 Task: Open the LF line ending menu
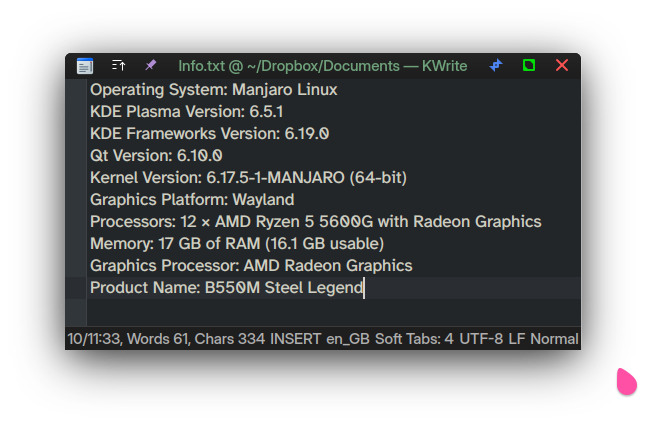click(x=516, y=339)
